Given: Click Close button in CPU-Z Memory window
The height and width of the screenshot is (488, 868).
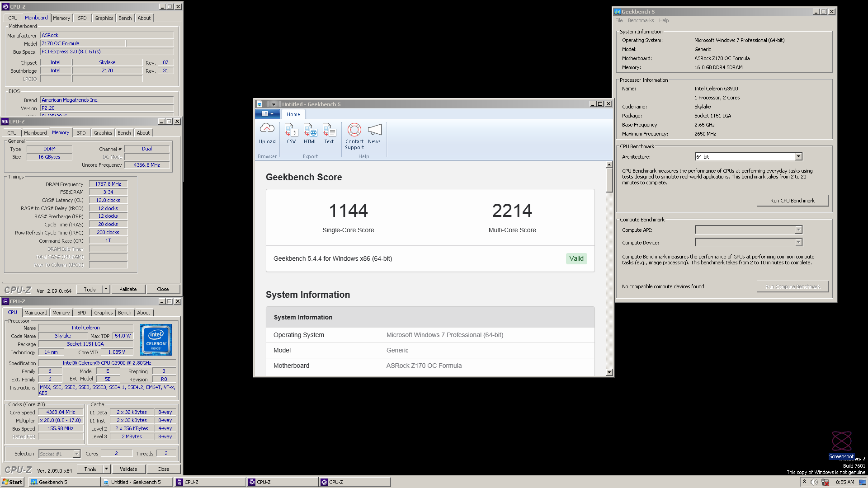Looking at the screenshot, I should pos(163,289).
